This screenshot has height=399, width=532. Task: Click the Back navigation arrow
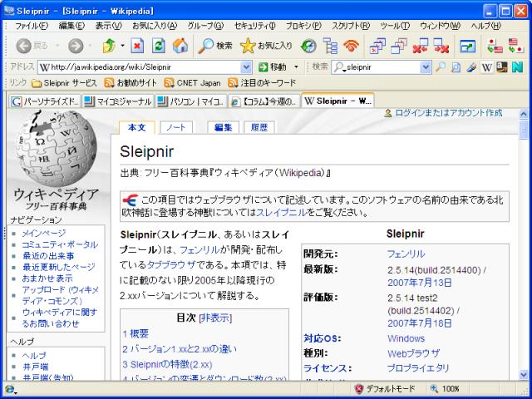click(x=24, y=46)
